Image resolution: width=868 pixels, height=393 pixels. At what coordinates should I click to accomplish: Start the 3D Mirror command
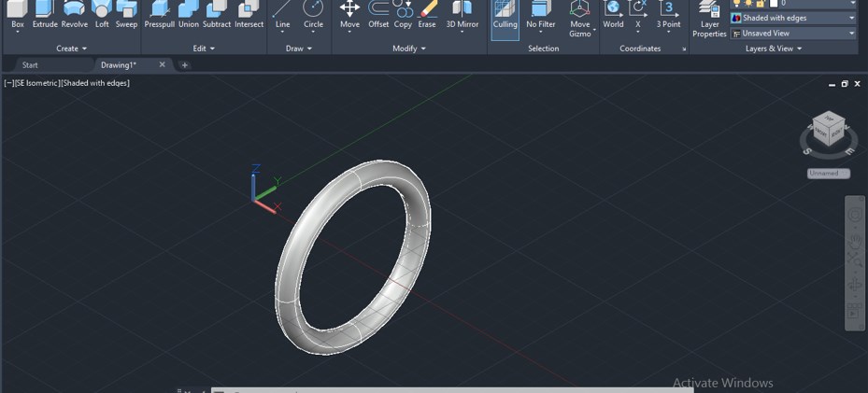point(462,12)
